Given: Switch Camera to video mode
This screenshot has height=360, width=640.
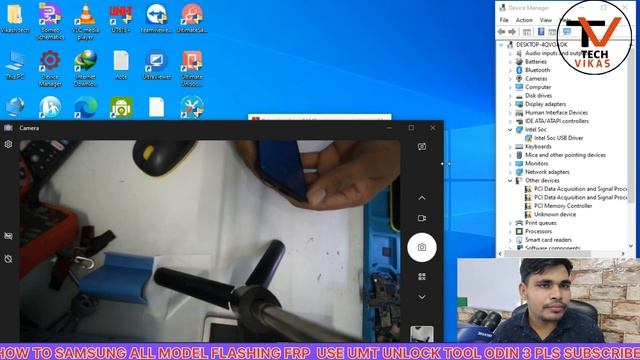Looking at the screenshot, I should pyautogui.click(x=422, y=218).
